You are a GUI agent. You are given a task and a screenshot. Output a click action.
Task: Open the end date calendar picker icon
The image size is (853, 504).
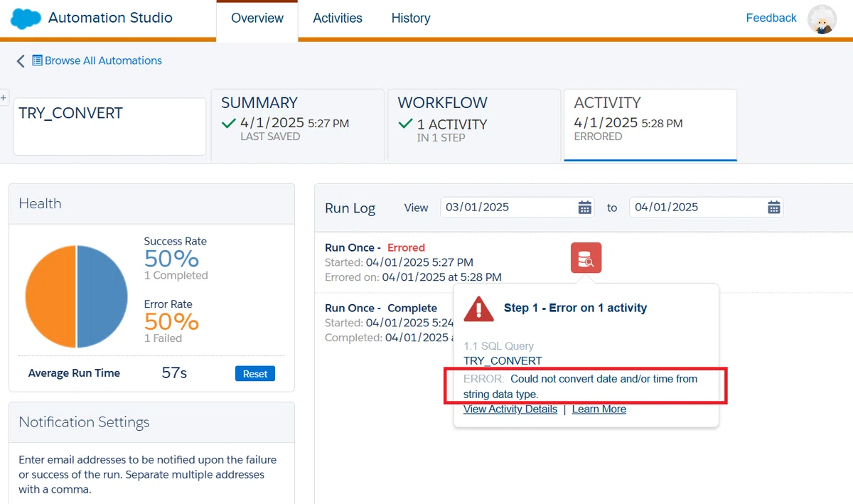point(774,208)
